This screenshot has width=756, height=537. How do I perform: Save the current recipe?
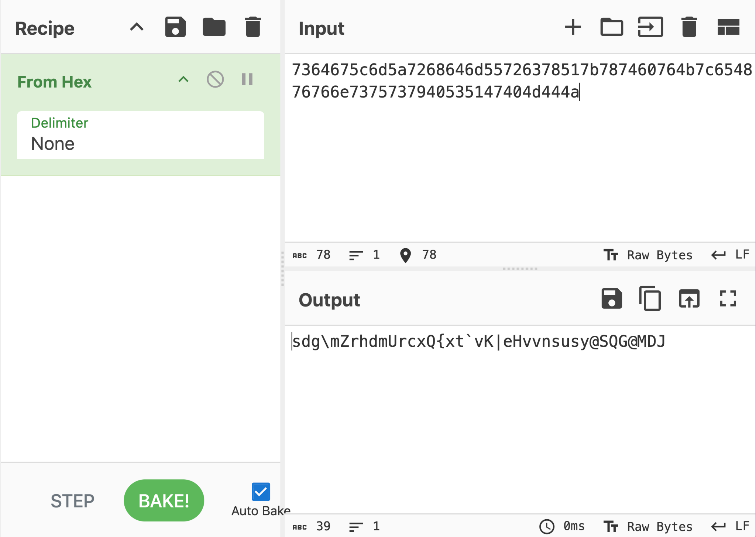point(175,27)
